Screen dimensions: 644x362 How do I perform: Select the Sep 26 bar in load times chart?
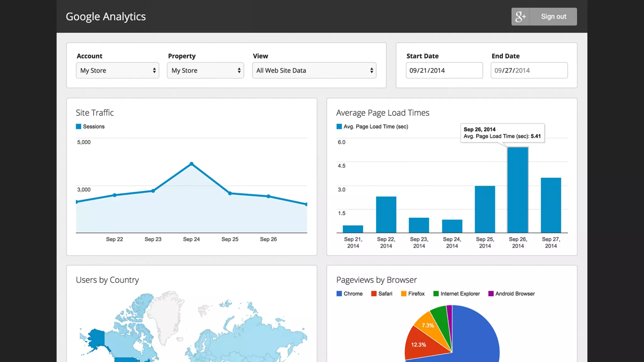pos(518,190)
